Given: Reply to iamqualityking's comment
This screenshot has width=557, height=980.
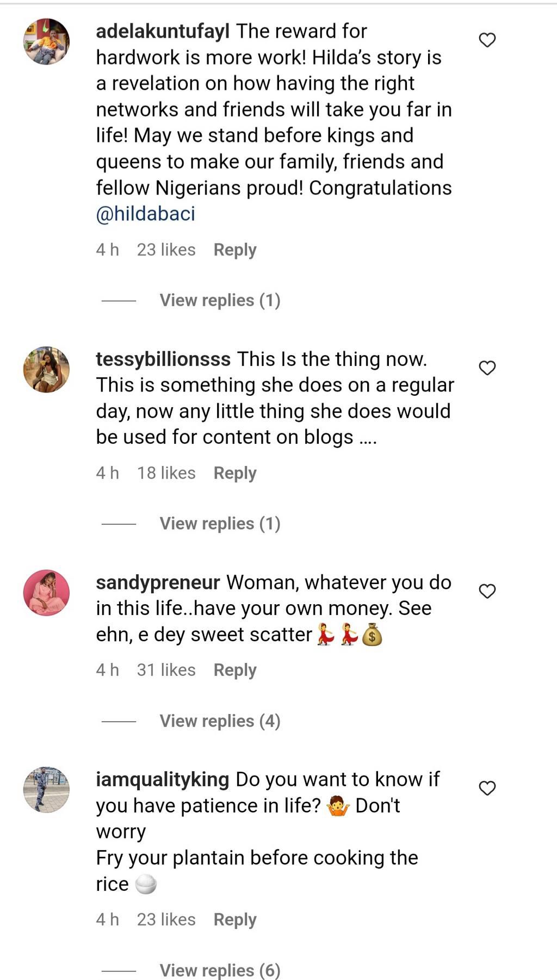Looking at the screenshot, I should (235, 920).
